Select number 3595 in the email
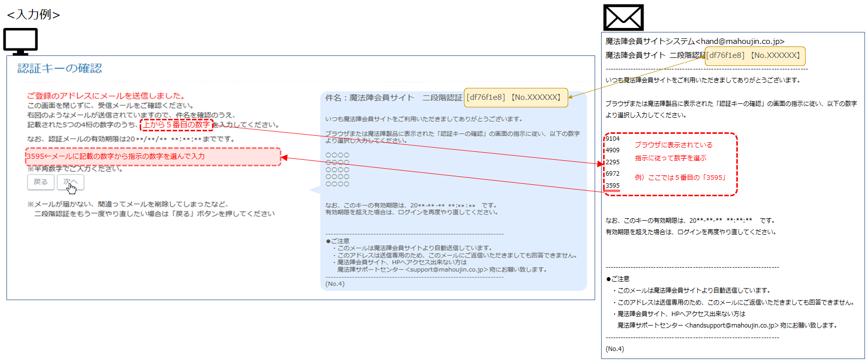Screen dimensions: 868x364 point(613,186)
